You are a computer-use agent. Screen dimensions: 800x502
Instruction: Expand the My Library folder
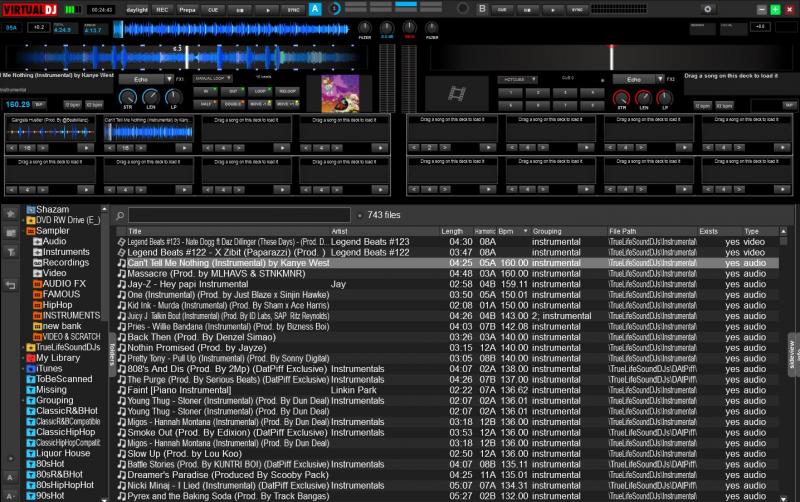click(x=23, y=358)
